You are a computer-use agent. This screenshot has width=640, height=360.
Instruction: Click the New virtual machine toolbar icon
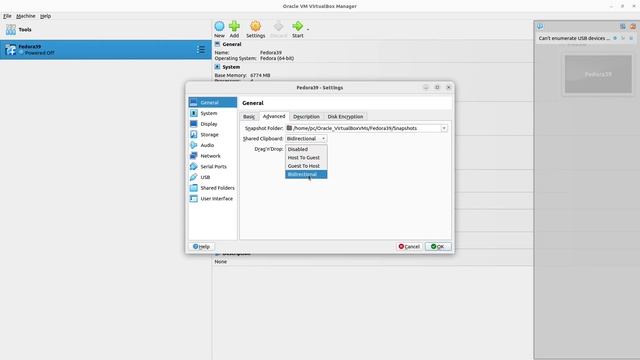tap(219, 26)
